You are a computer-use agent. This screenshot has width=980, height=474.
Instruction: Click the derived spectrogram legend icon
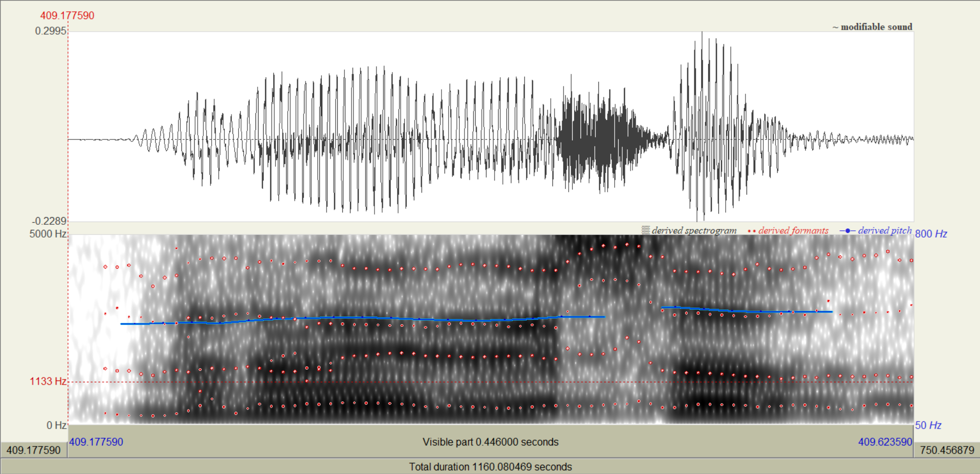[646, 230]
